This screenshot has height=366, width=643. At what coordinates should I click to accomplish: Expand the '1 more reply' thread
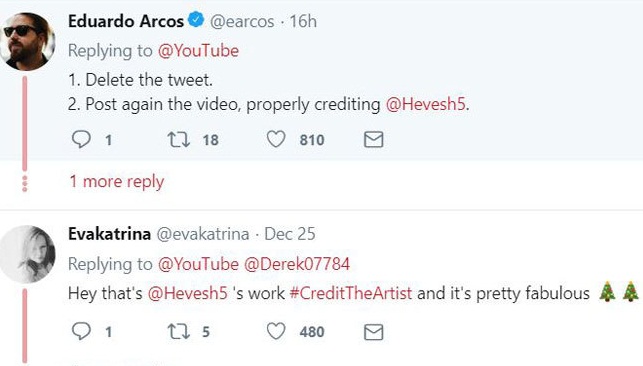click(x=117, y=182)
